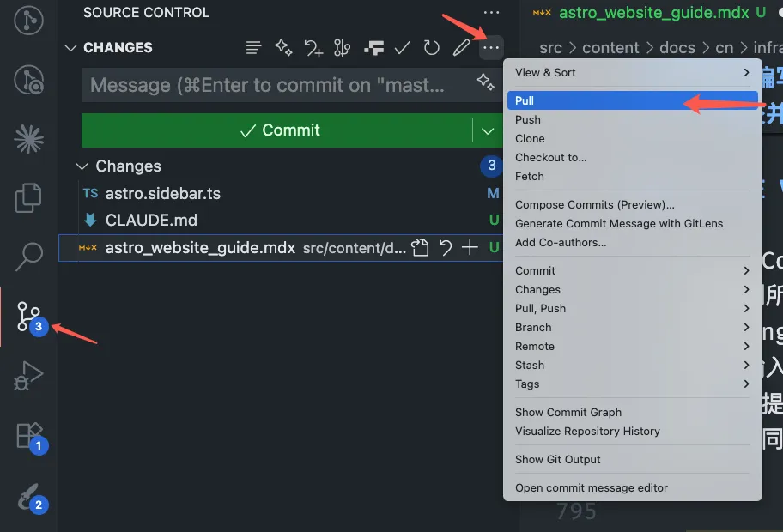
Task: Commit changes using the checkmark toolbar icon
Action: (x=402, y=48)
